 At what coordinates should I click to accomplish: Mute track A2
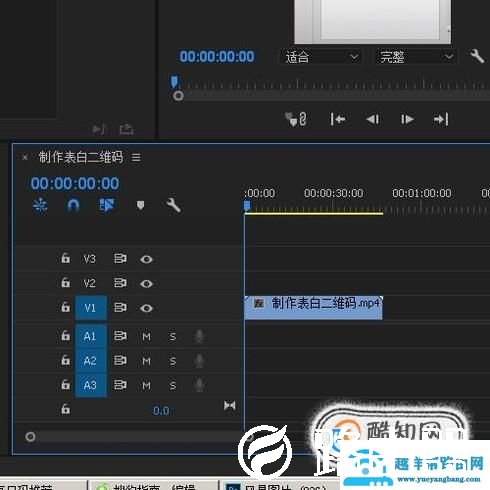point(146,361)
